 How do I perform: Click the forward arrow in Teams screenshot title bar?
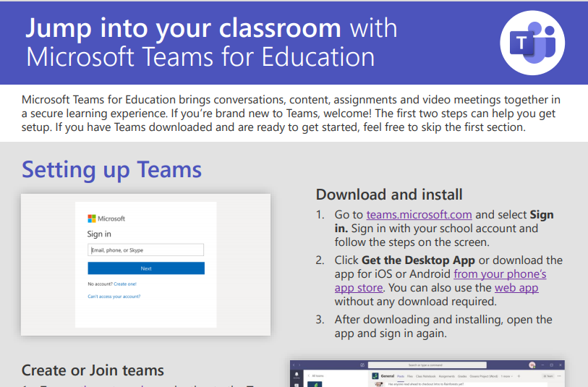click(x=299, y=365)
